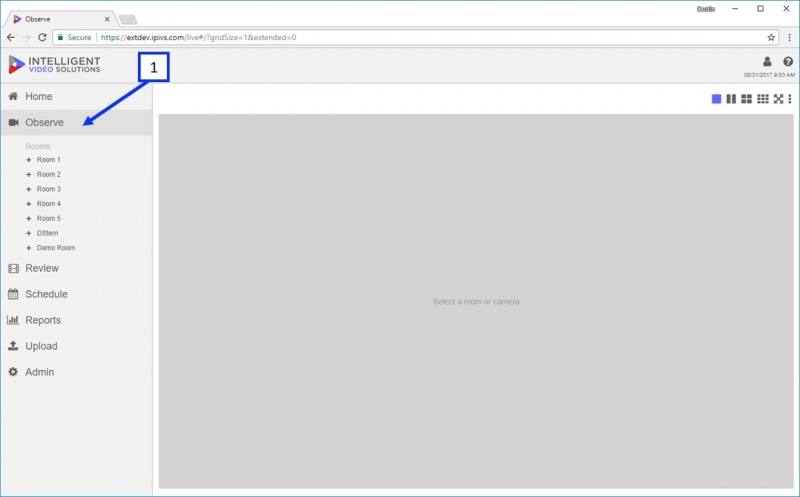This screenshot has width=800, height=497.
Task: Click the secure padlock icon
Action: coord(60,37)
